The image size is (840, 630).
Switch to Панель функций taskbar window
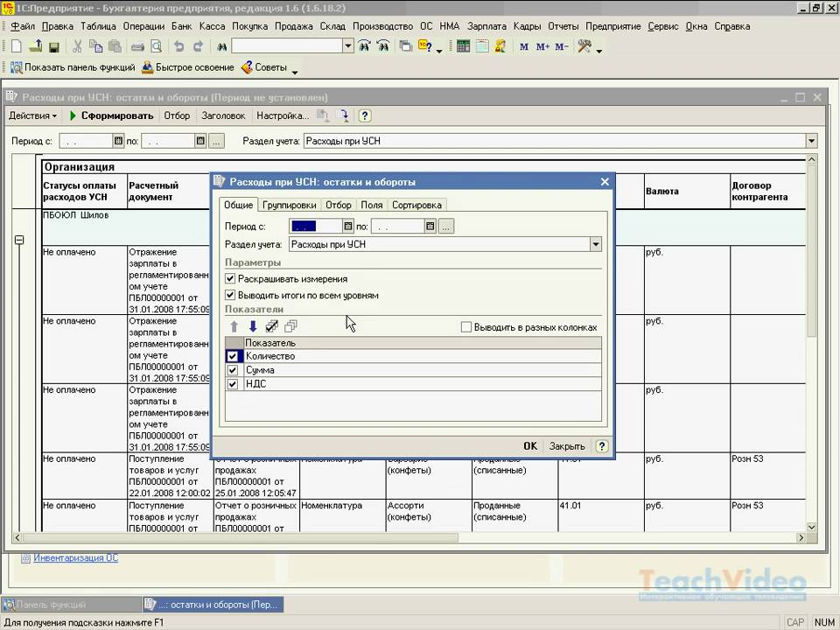tap(71, 605)
